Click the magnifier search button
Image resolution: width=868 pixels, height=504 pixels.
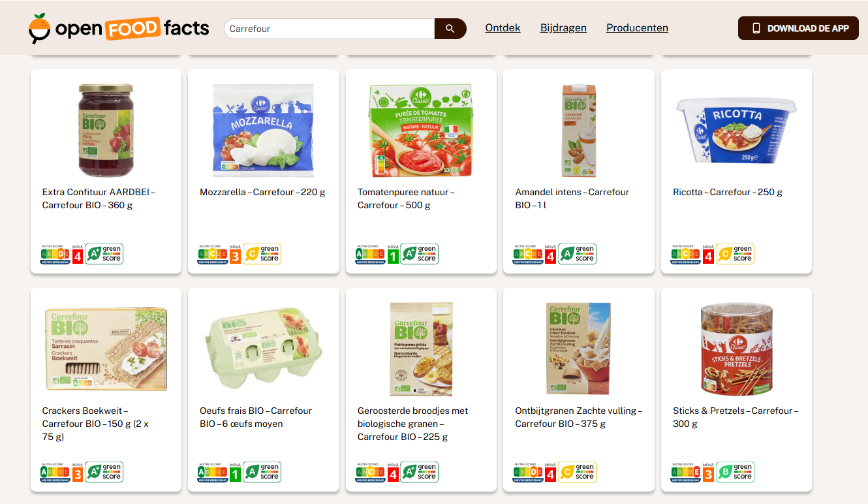(450, 29)
